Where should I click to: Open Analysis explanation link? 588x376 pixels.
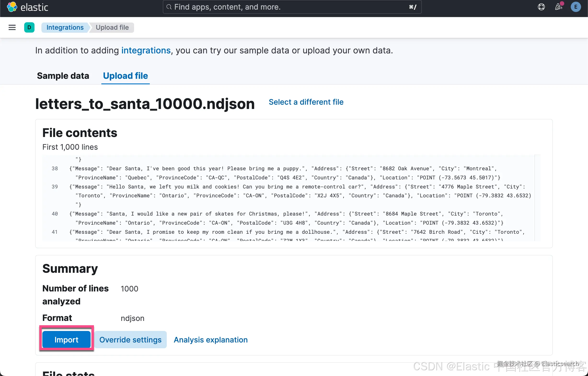click(211, 340)
